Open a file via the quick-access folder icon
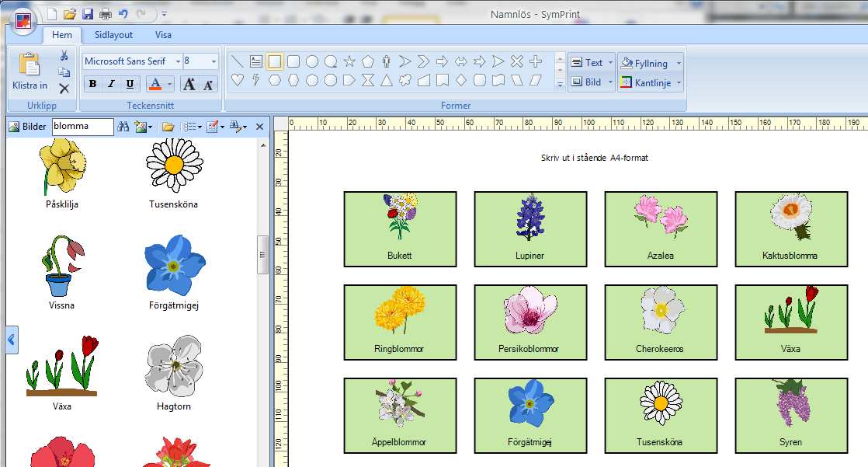 tap(69, 14)
